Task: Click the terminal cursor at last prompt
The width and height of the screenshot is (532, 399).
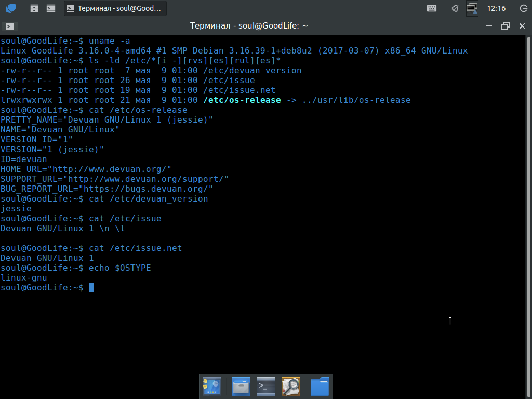Action: pyautogui.click(x=91, y=288)
